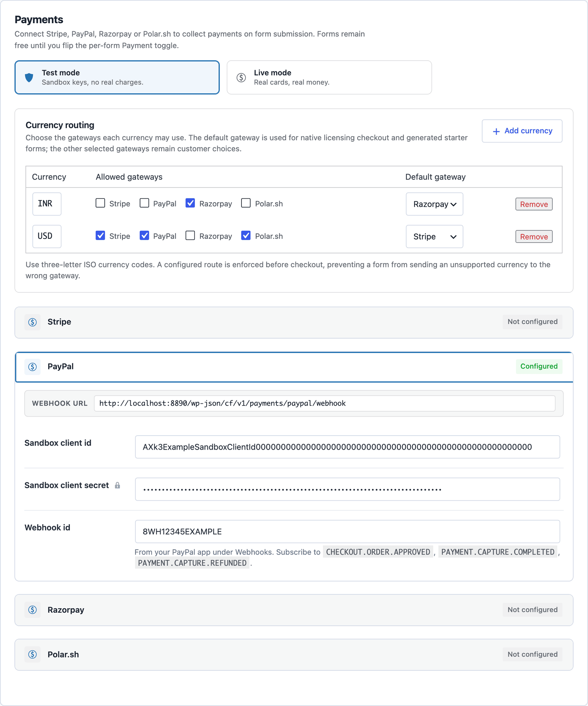The width and height of the screenshot is (588, 706).
Task: Uncheck Stripe for USD currency
Action: point(100,235)
